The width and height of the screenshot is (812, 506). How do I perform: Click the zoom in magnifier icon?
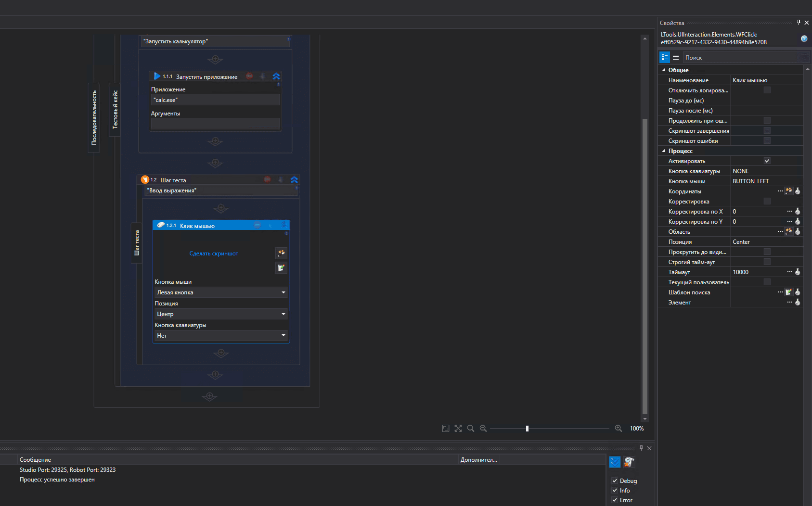pos(619,428)
